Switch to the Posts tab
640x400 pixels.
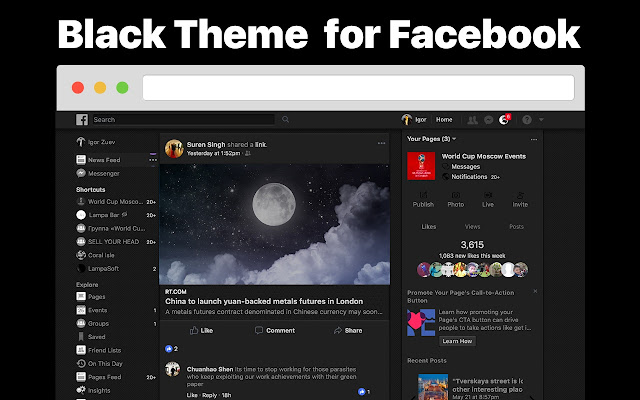pyautogui.click(x=516, y=227)
